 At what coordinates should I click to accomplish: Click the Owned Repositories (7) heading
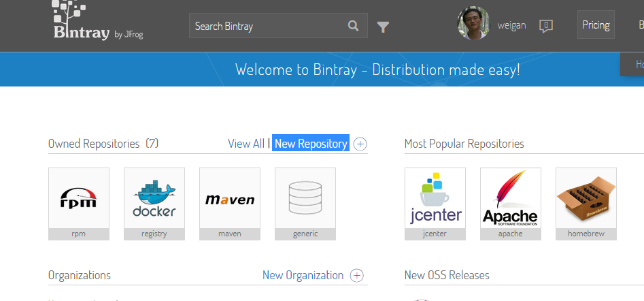coord(103,144)
